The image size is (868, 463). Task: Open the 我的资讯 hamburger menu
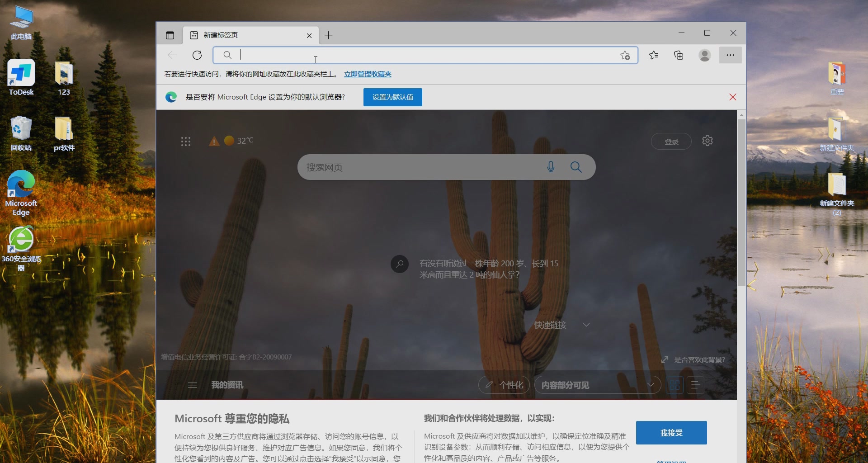pos(193,385)
